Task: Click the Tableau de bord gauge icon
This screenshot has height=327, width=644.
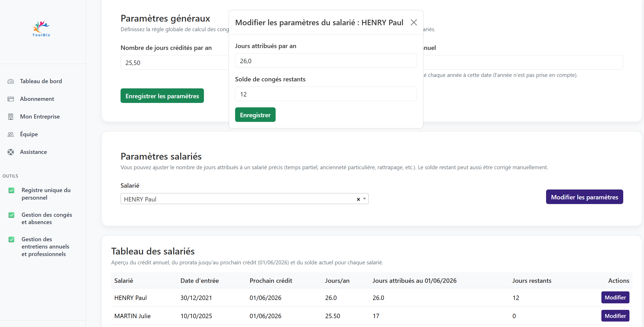Action: (11, 81)
